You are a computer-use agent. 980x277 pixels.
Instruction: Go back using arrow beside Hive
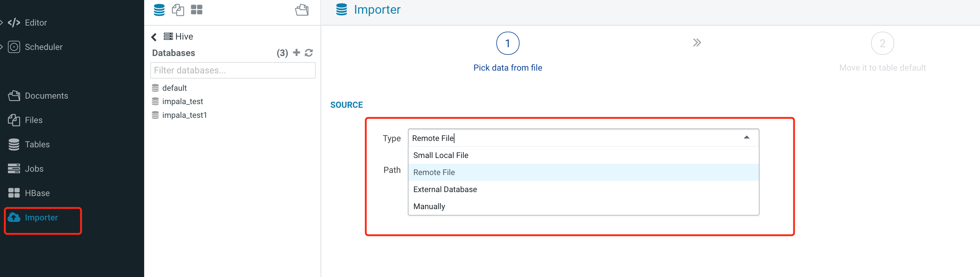click(x=154, y=37)
